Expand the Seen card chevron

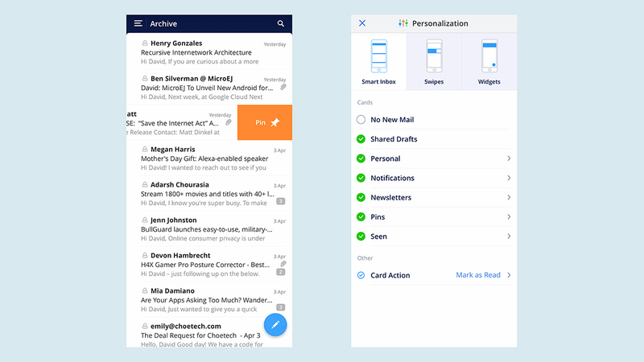[x=509, y=237]
